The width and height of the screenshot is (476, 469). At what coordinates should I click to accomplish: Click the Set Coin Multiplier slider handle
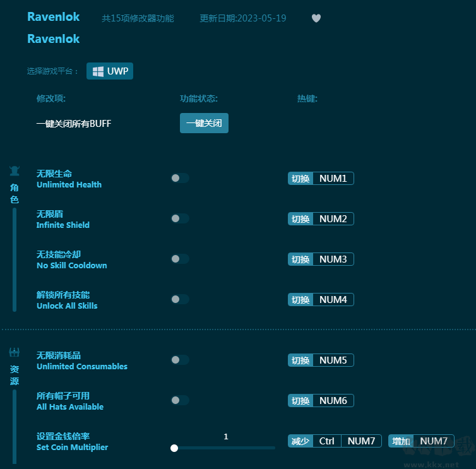coord(174,448)
